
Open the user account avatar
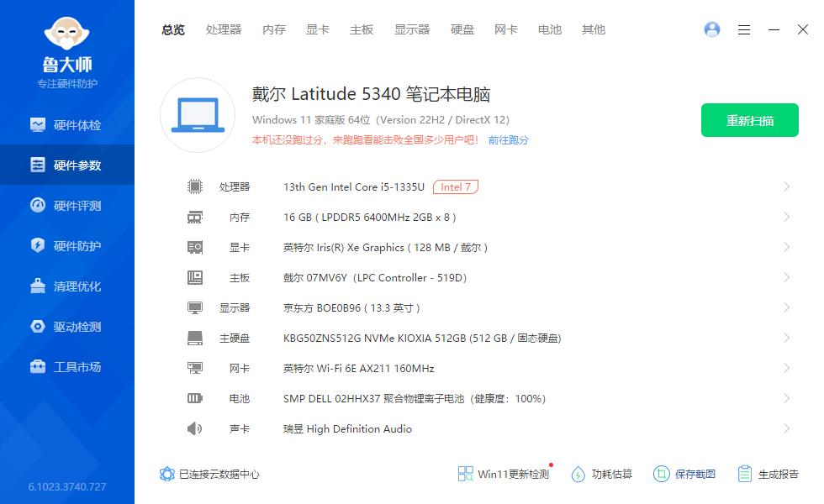click(x=712, y=29)
